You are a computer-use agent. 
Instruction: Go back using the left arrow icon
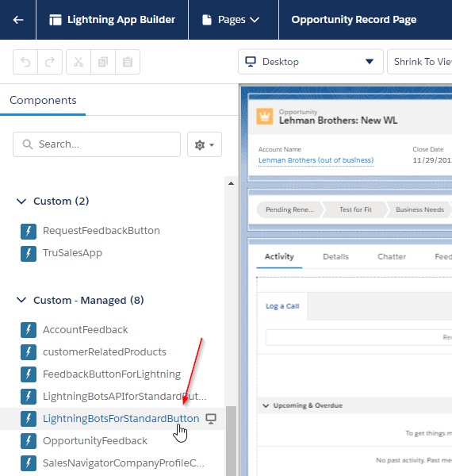pos(18,20)
